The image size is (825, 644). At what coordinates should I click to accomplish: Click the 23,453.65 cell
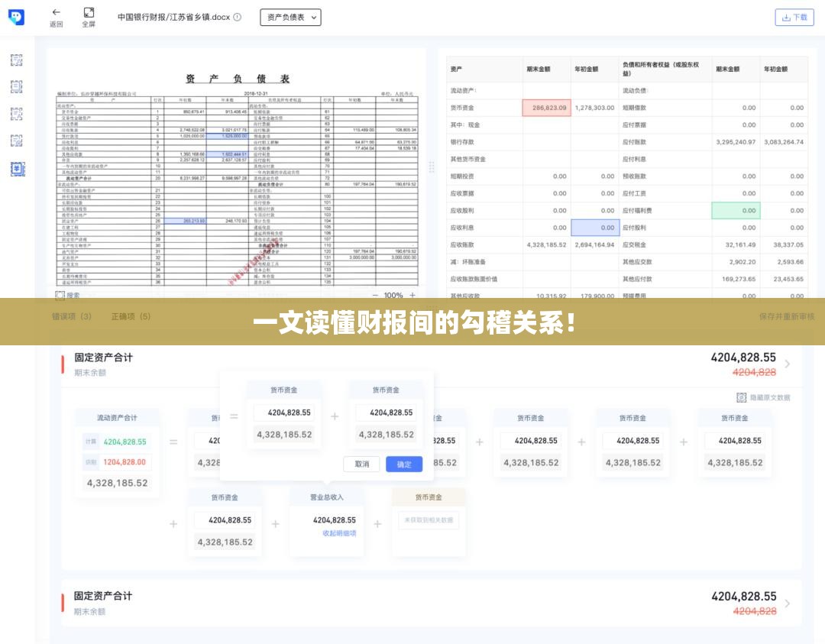click(788, 280)
